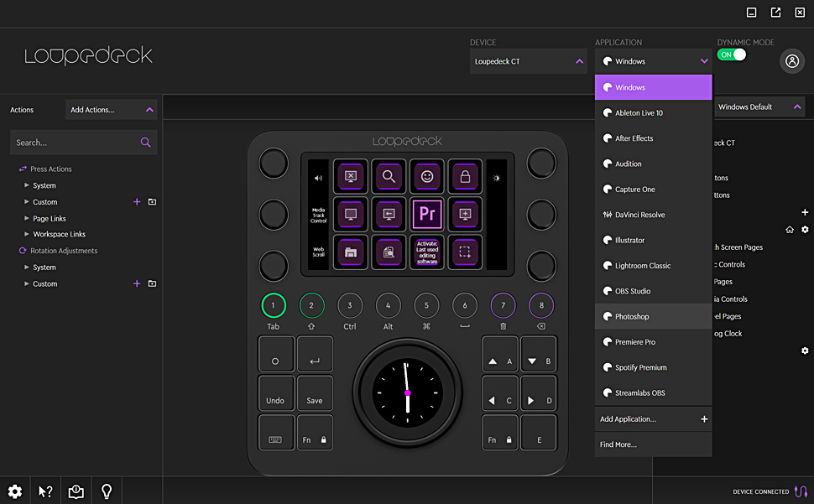Expand Custom under Press Actions
The image size is (814, 504).
click(x=27, y=202)
